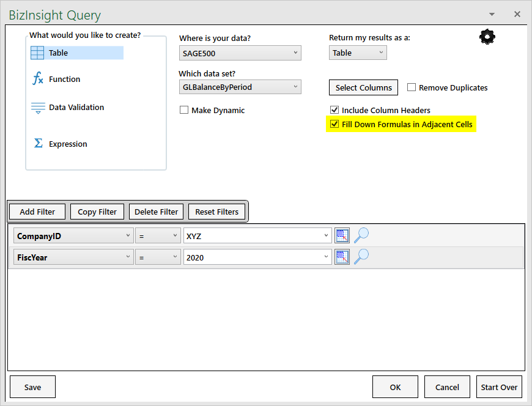Open the SAGE500 data source dropdown
This screenshot has width=532, height=406.
coord(240,53)
